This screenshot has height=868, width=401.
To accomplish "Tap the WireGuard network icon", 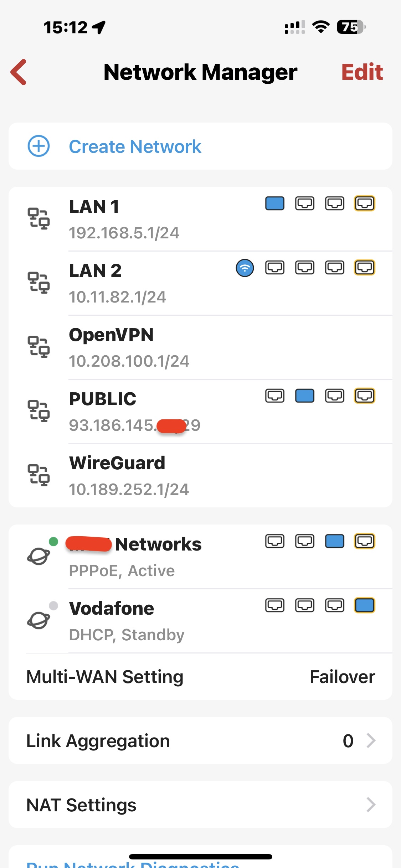I will [38, 475].
